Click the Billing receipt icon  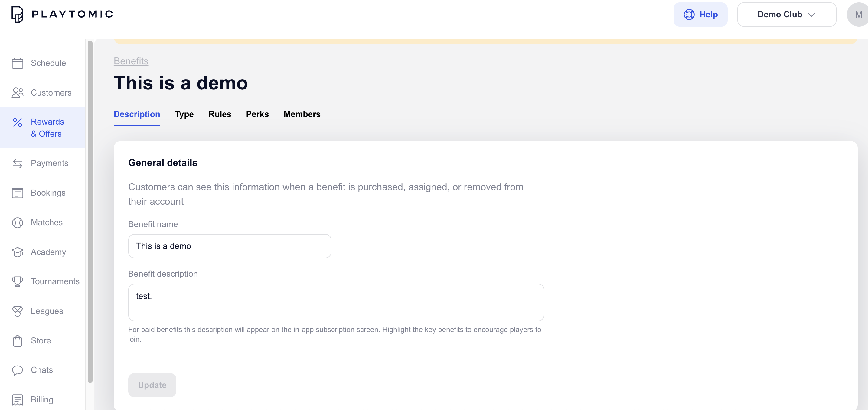(17, 399)
